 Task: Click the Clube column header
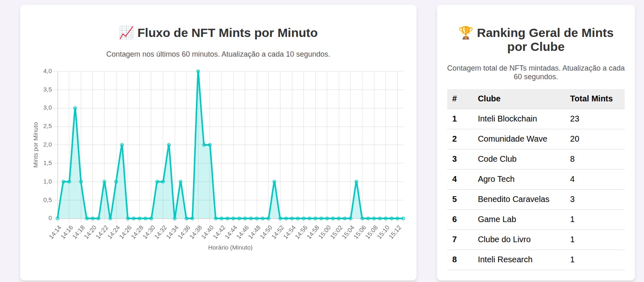coord(489,99)
